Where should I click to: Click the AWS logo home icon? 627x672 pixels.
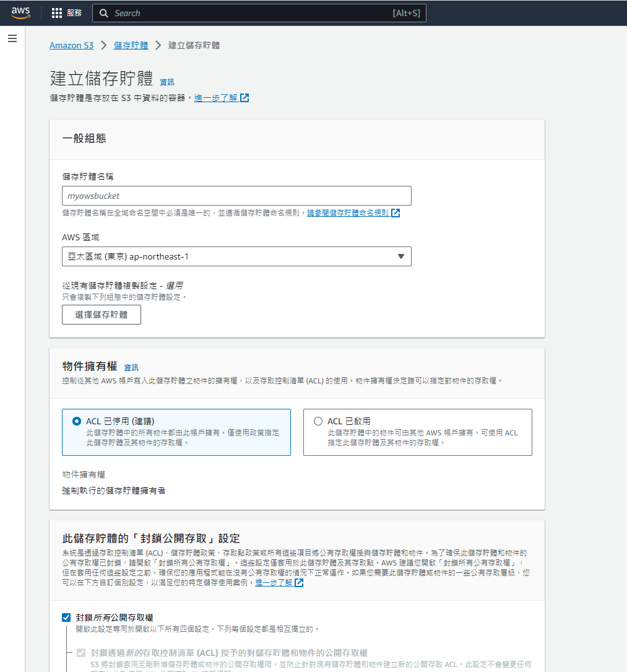(20, 13)
